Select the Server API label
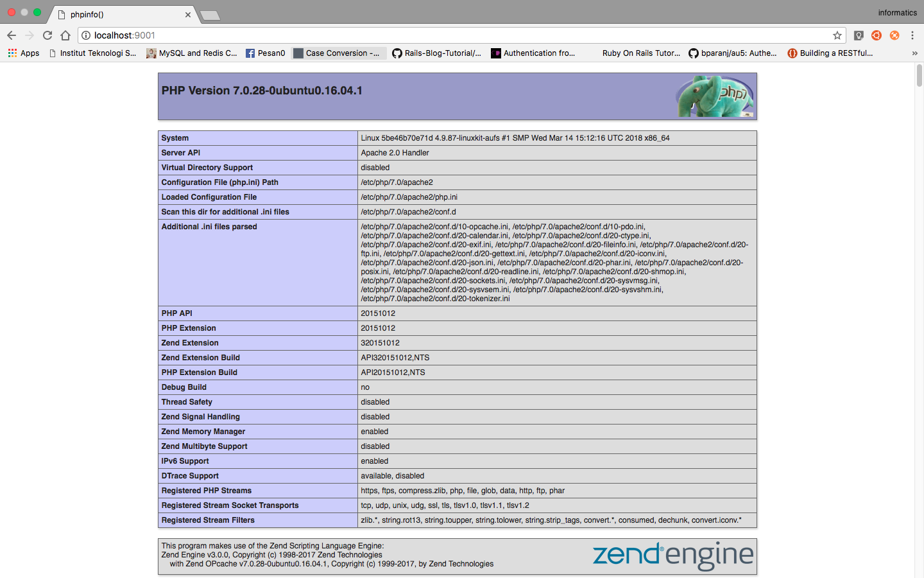 [x=181, y=153]
